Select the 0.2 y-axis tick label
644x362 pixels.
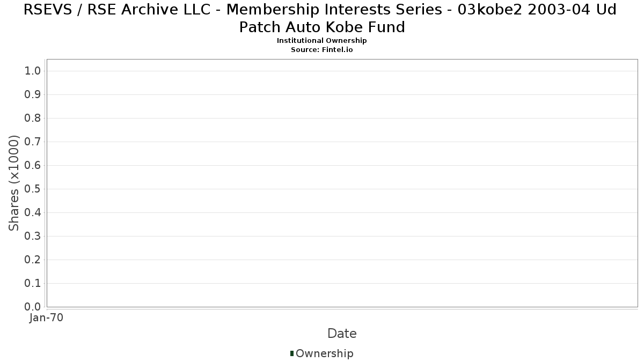33,260
